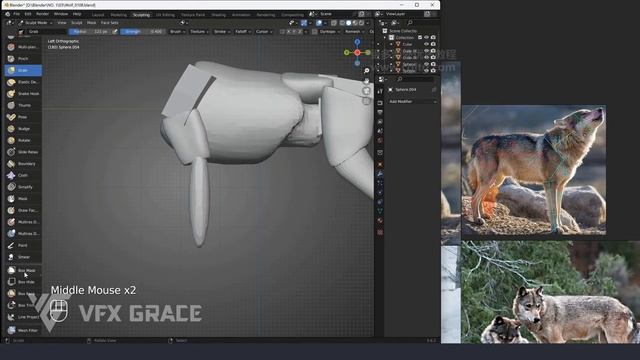This screenshot has width=640, height=360.
Task: Select the Nudge brush
Action: pos(23,129)
